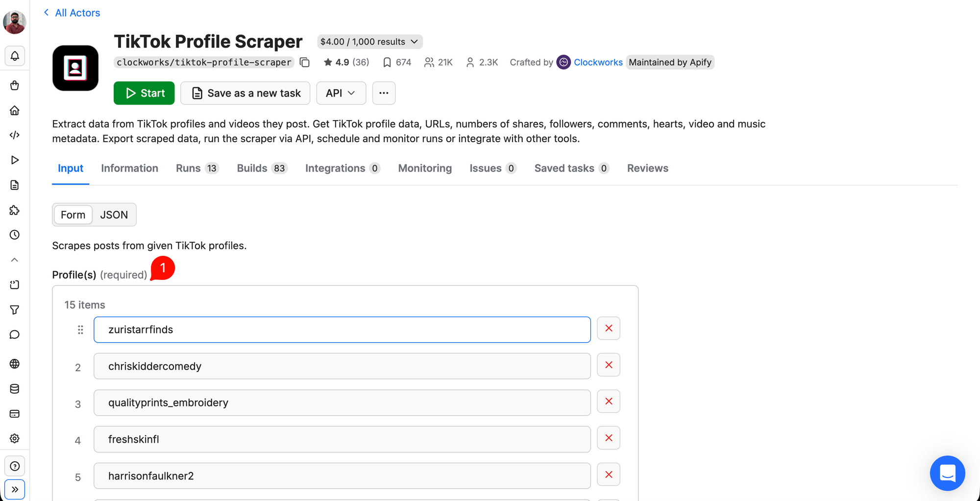The image size is (980, 501).
Task: Collapse the sidebar section with the chevron
Action: tap(15, 259)
